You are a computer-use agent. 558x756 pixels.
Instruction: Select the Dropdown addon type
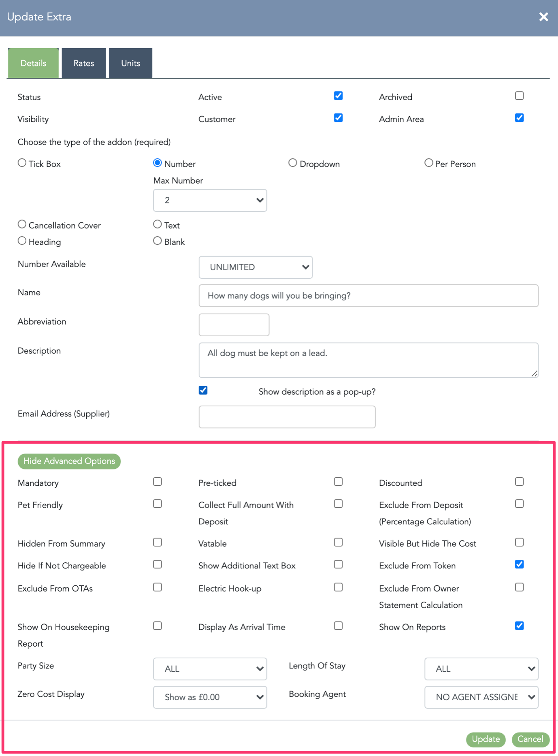click(x=292, y=163)
